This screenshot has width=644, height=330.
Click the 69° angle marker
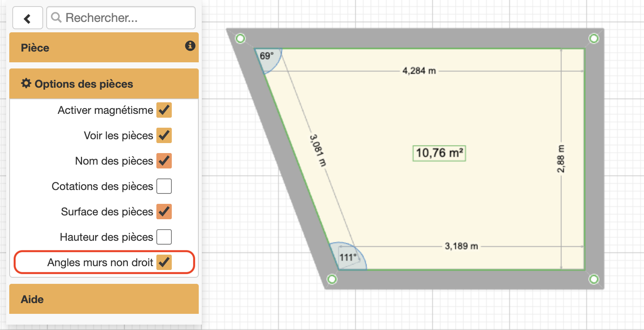(x=267, y=56)
